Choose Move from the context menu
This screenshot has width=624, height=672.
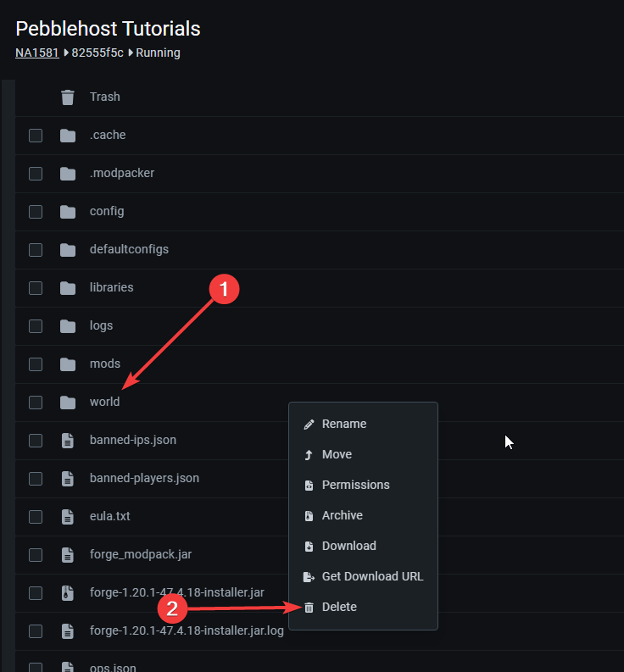[337, 454]
